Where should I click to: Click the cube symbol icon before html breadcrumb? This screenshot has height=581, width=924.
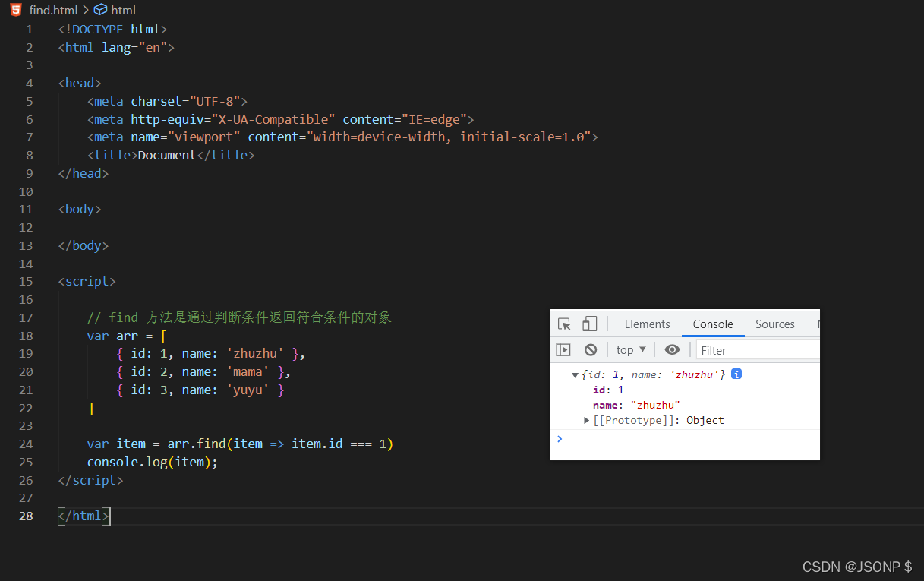pyautogui.click(x=100, y=10)
